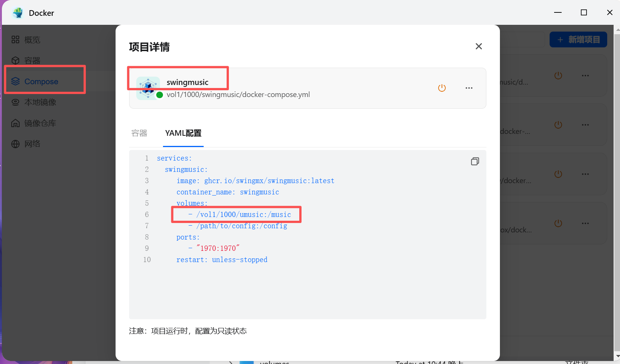Open more options on the 'music/d...' row
The image size is (620, 364).
(585, 76)
